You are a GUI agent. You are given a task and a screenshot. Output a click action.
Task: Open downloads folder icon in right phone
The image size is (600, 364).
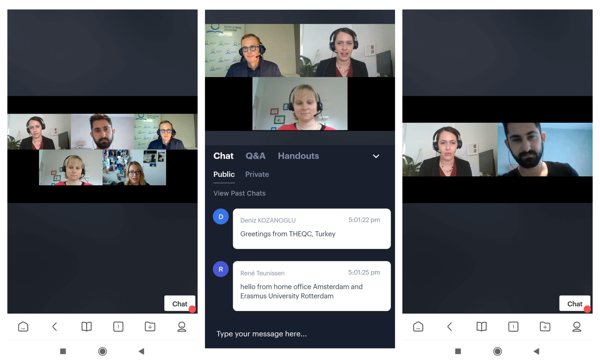click(x=545, y=327)
